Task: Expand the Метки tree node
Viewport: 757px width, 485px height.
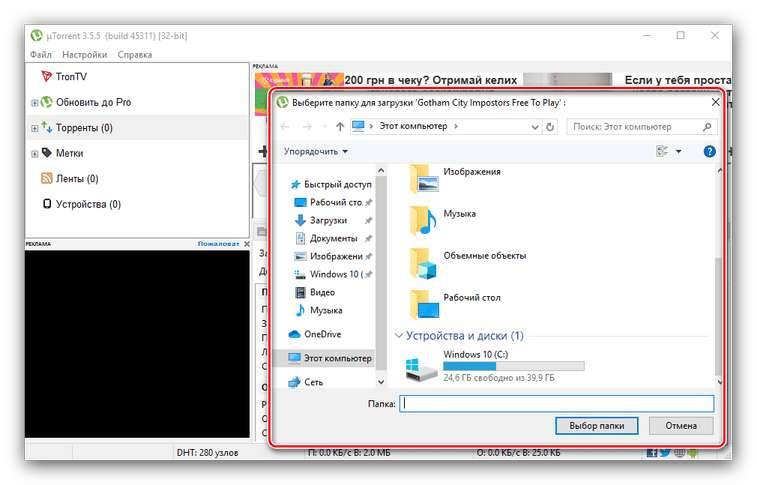Action: (35, 154)
